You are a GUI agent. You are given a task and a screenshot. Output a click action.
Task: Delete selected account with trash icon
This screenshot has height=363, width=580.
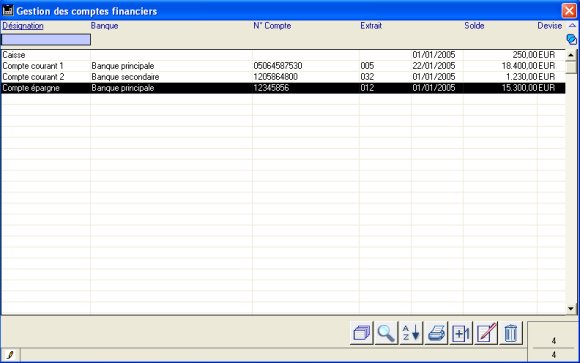pos(511,333)
